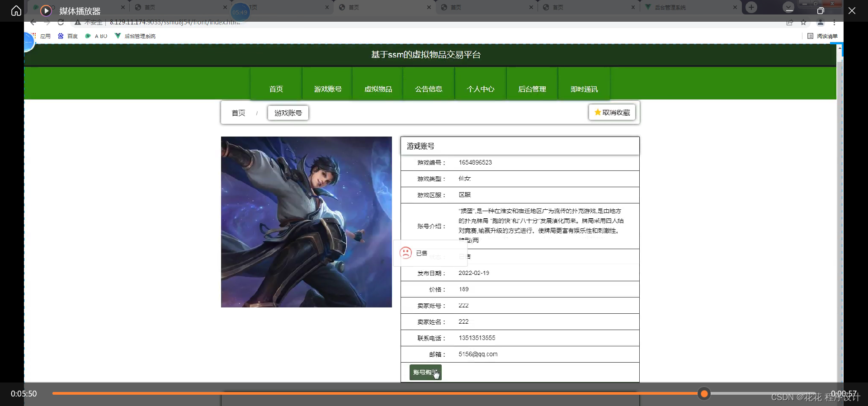This screenshot has height=406, width=868.
Task: Open the 游戏账号 navigation menu item
Action: (x=328, y=83)
